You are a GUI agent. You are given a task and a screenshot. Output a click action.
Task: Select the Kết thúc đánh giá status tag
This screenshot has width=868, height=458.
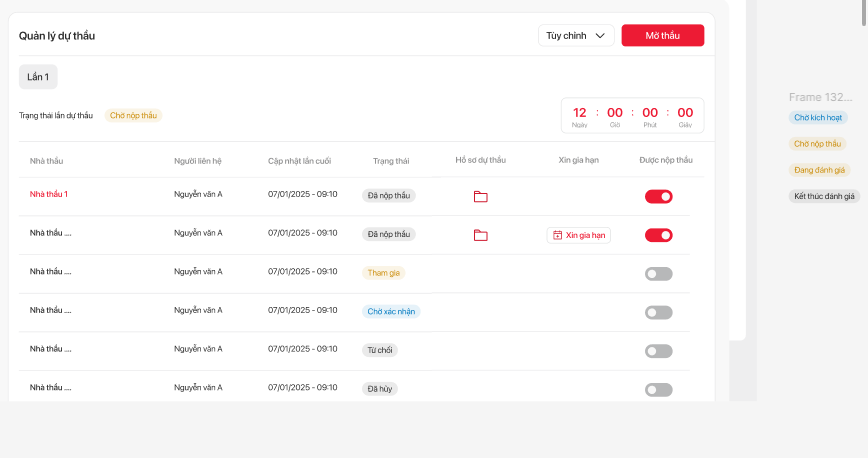click(824, 196)
